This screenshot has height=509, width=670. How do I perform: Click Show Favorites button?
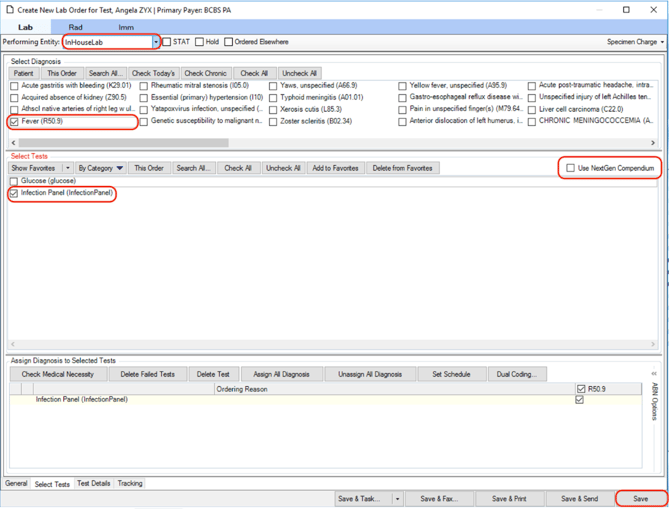33,168
